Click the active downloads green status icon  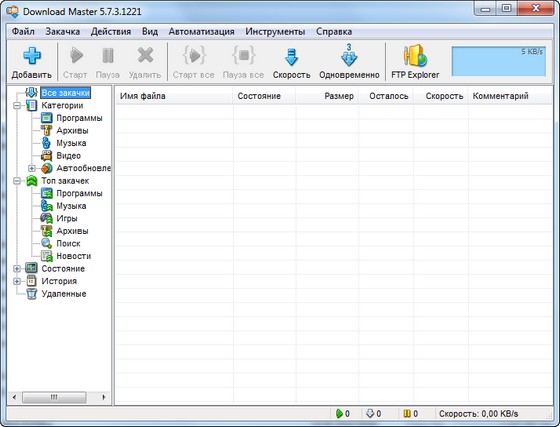pos(339,413)
